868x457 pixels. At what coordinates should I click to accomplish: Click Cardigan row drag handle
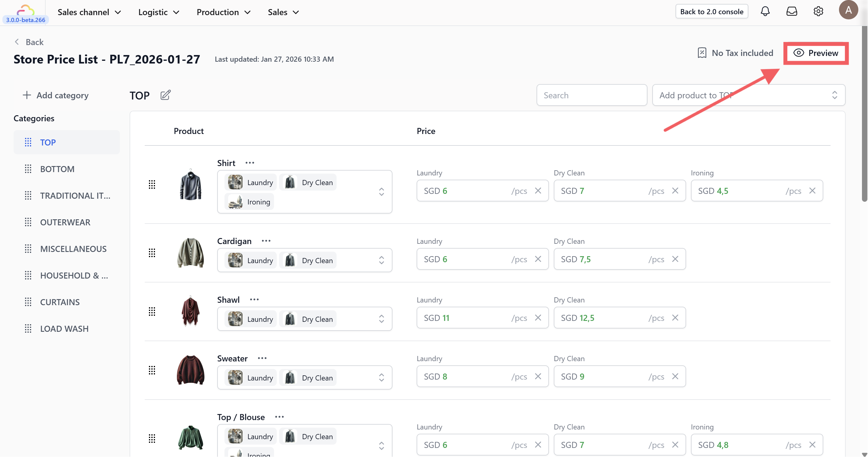pos(152,253)
